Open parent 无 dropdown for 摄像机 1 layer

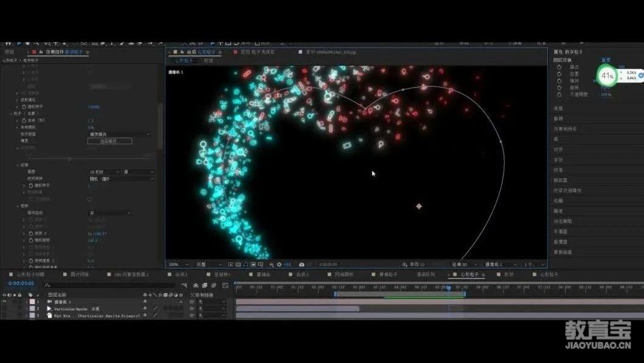click(x=211, y=302)
